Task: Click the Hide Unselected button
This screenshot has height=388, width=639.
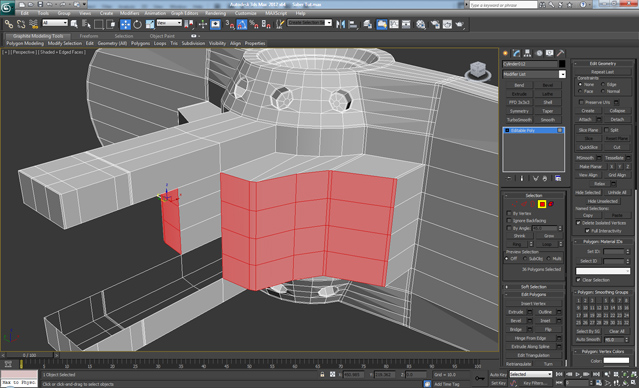Action: [x=603, y=201]
